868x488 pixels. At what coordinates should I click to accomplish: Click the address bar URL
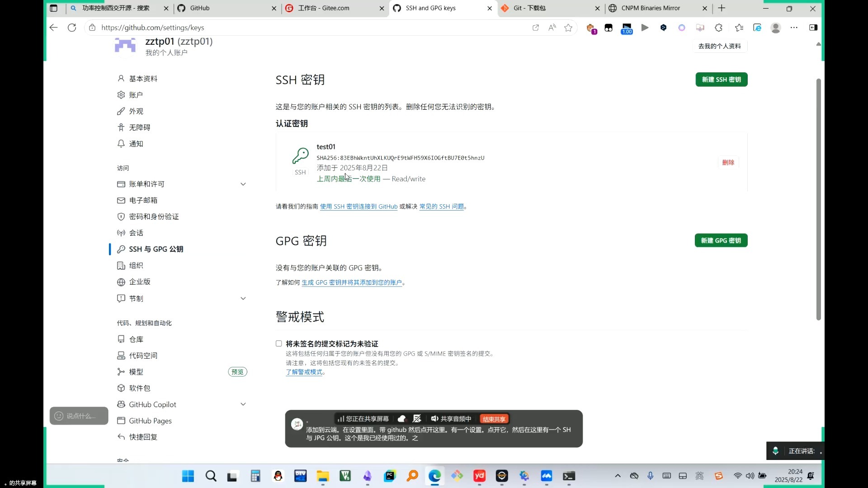pyautogui.click(x=153, y=28)
